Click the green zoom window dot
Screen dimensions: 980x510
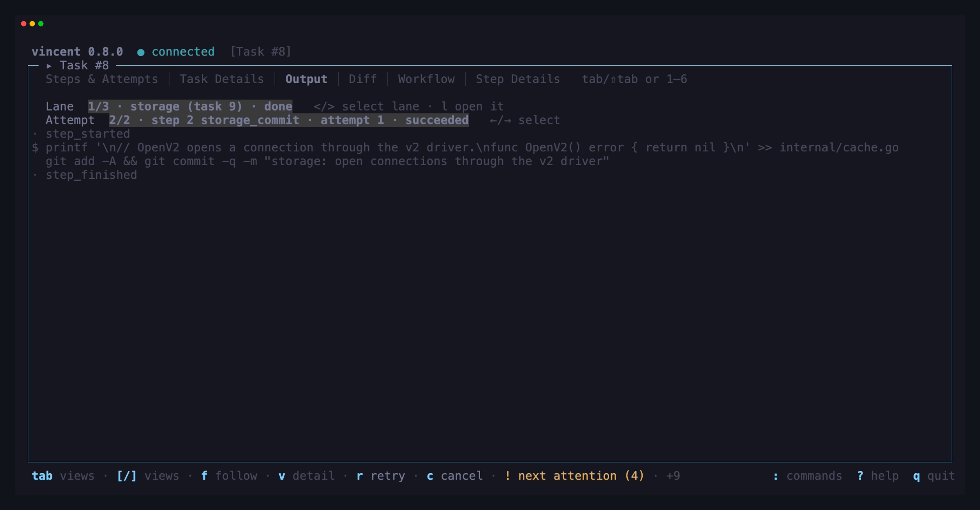pos(41,24)
